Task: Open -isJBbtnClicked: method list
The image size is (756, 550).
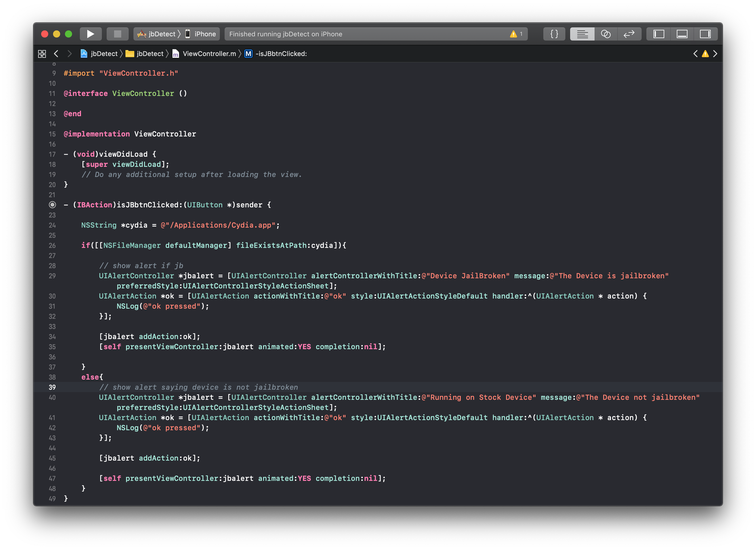Action: (x=276, y=54)
